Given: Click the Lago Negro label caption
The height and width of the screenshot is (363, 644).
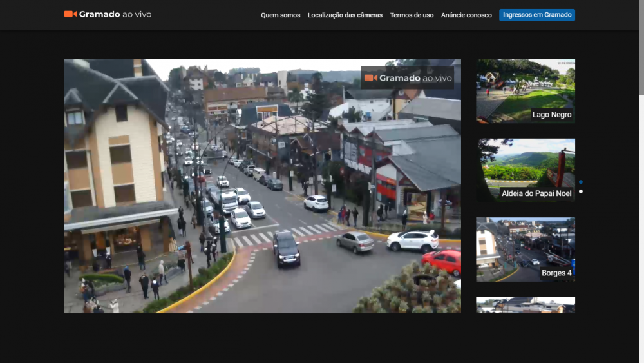Looking at the screenshot, I should pyautogui.click(x=552, y=115).
